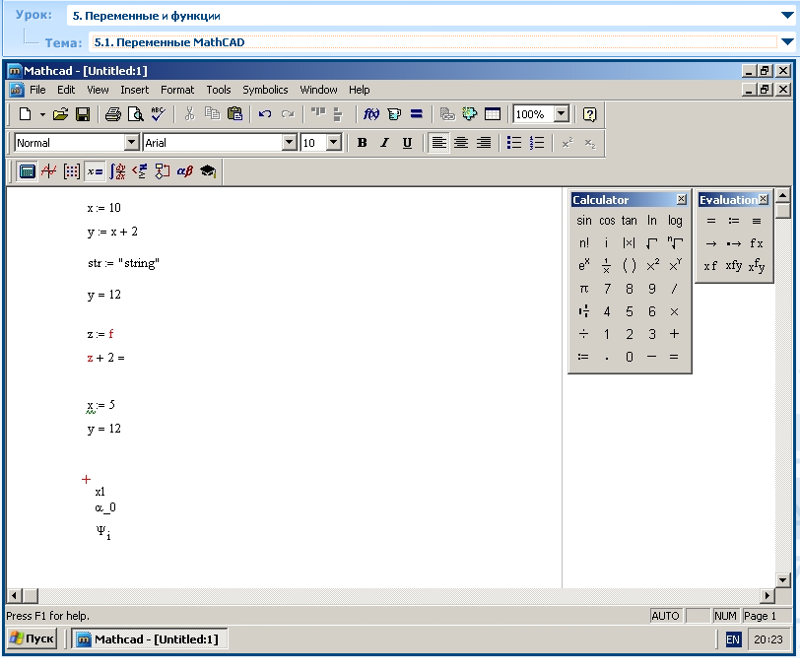Click symbolic arrow in Evaluation palette
The width and height of the screenshot is (800, 672).
(710, 244)
